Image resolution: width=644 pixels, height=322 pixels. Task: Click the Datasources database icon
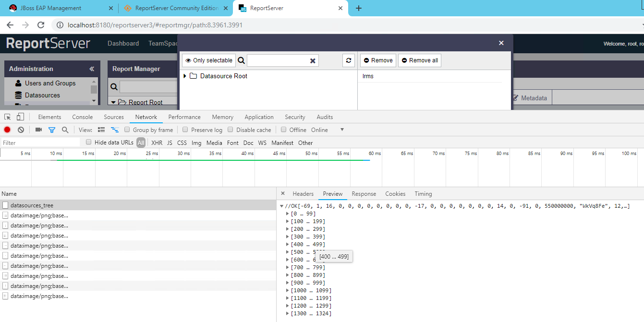pos(19,95)
